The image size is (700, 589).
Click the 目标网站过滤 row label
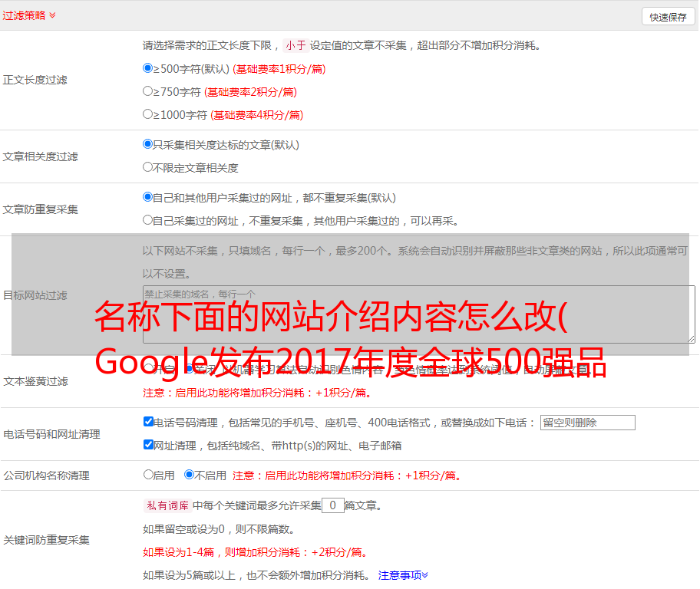(35, 295)
